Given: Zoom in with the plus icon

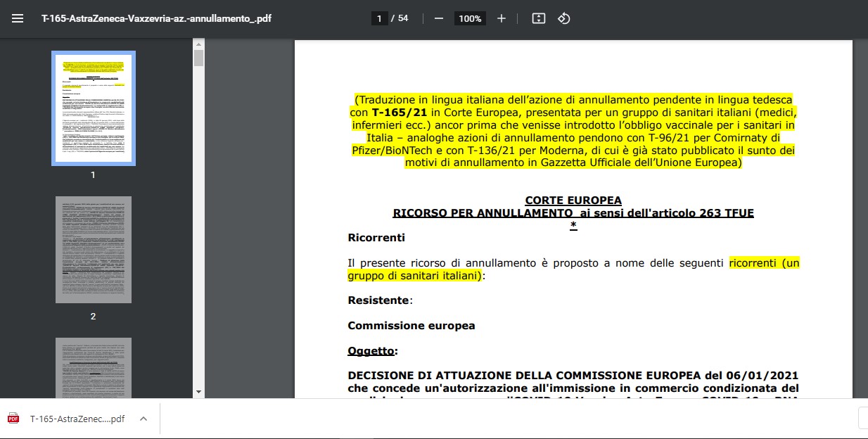Looking at the screenshot, I should [x=501, y=18].
